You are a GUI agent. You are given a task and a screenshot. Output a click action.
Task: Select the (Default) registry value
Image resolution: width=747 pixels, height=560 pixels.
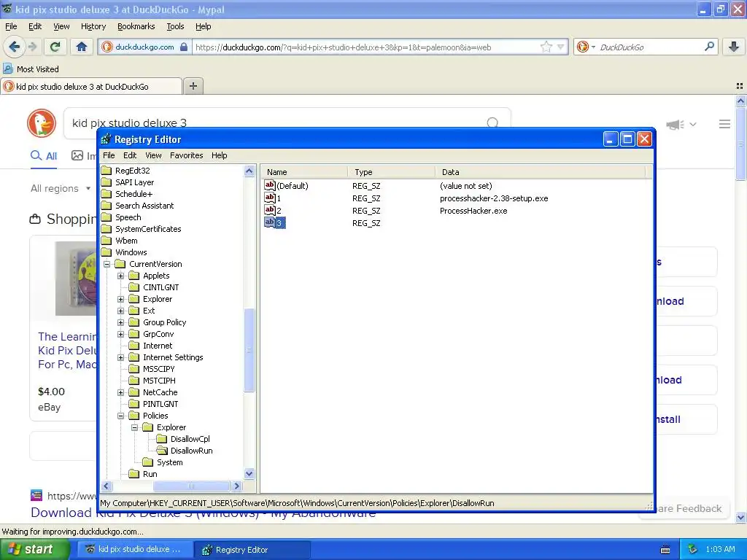point(287,186)
